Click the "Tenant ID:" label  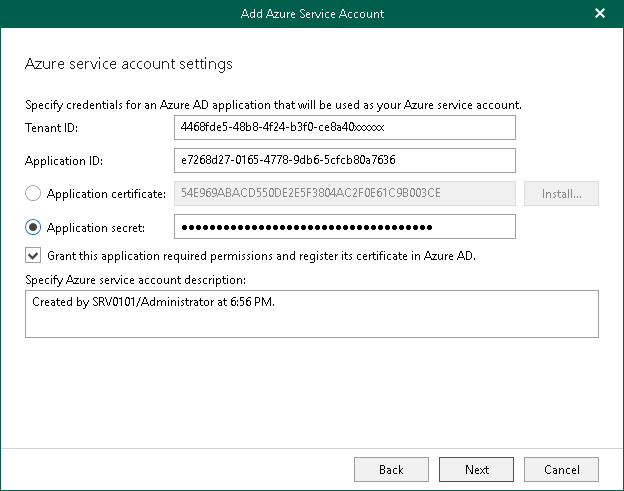[x=51, y=128]
